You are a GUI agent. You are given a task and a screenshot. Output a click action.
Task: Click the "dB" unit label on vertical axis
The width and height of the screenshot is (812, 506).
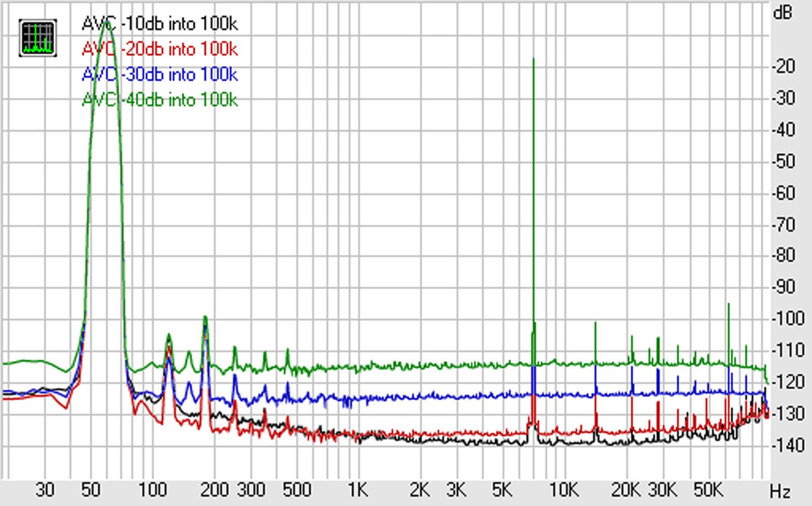782,13
